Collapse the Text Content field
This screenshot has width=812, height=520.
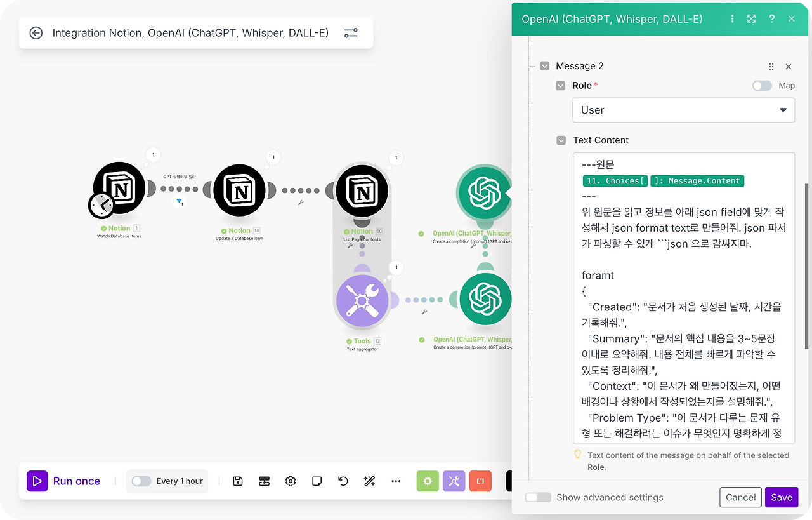pyautogui.click(x=561, y=140)
